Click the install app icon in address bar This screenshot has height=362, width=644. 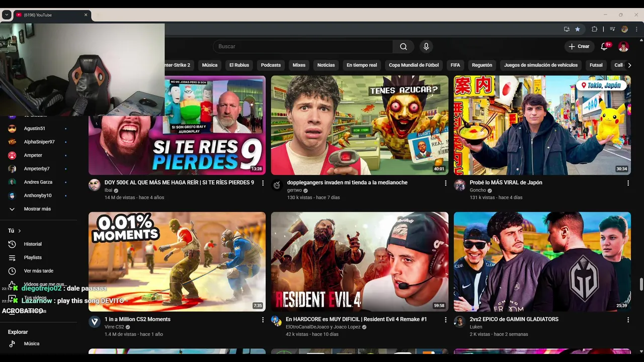pos(567,29)
